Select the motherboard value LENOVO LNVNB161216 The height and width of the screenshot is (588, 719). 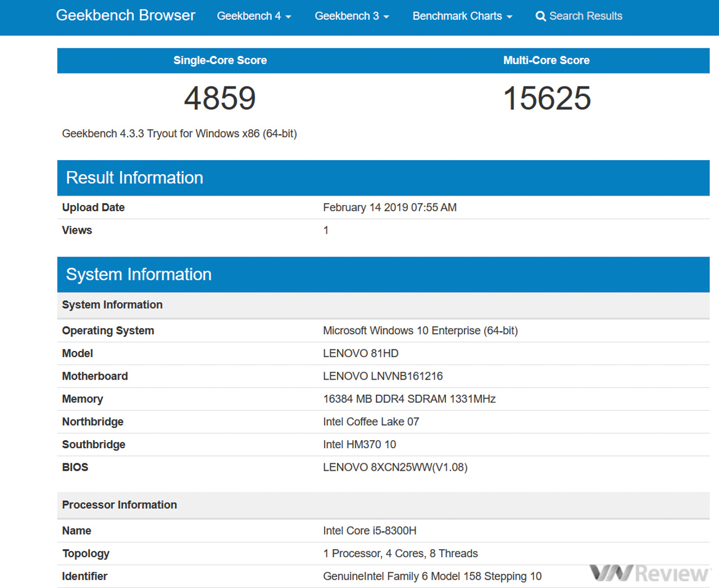(x=383, y=376)
